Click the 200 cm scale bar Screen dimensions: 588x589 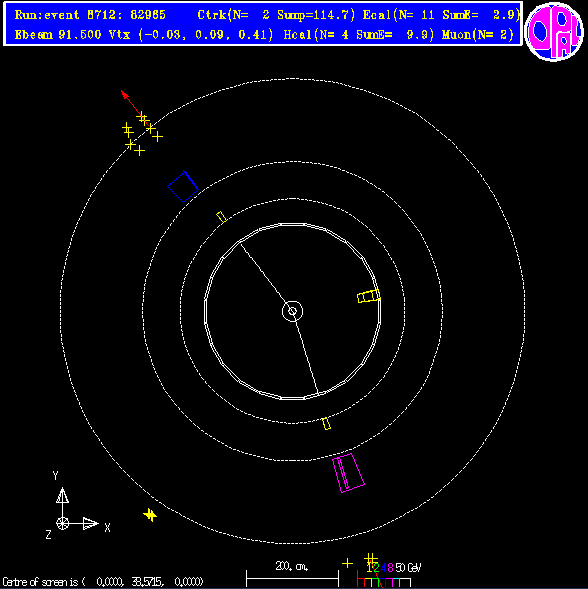point(292,578)
